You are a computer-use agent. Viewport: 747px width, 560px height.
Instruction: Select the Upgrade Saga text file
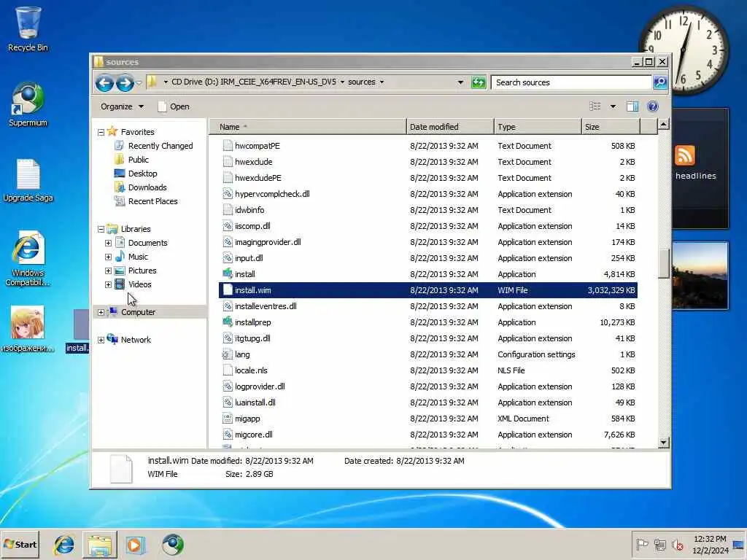coord(28,181)
